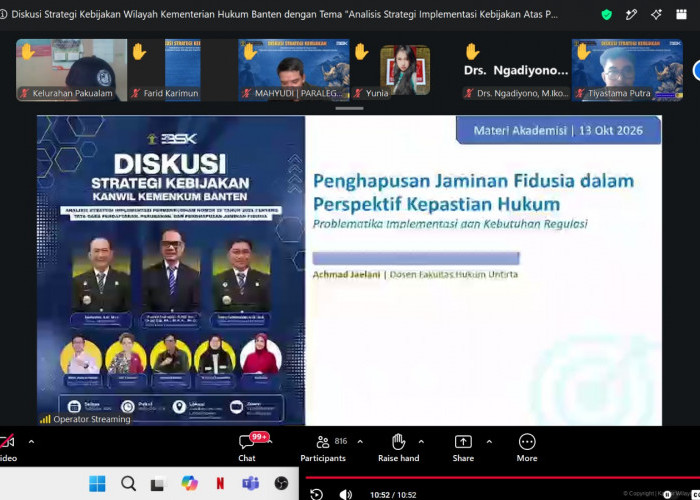Click the muted mic icon next to Yunia
This screenshot has height=500, width=700.
[358, 93]
